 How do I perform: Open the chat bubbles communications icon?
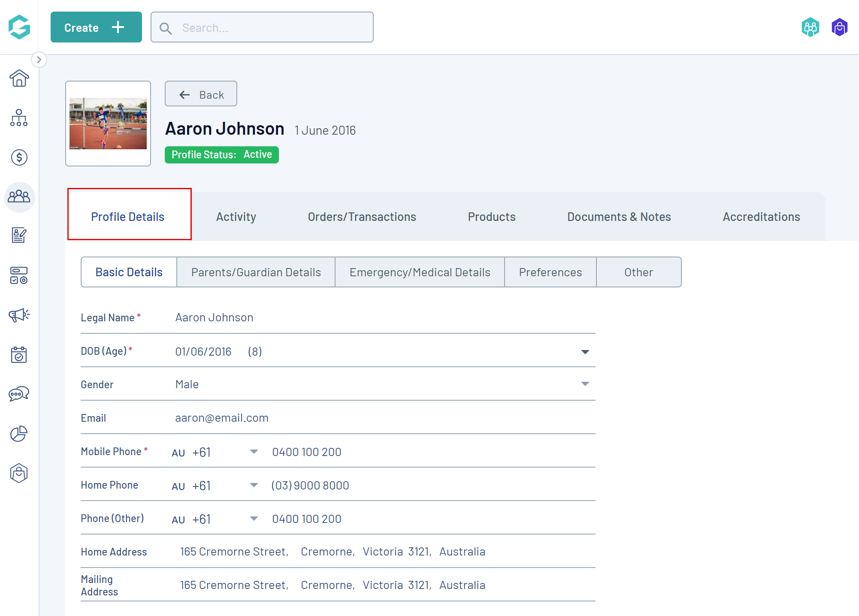(19, 394)
